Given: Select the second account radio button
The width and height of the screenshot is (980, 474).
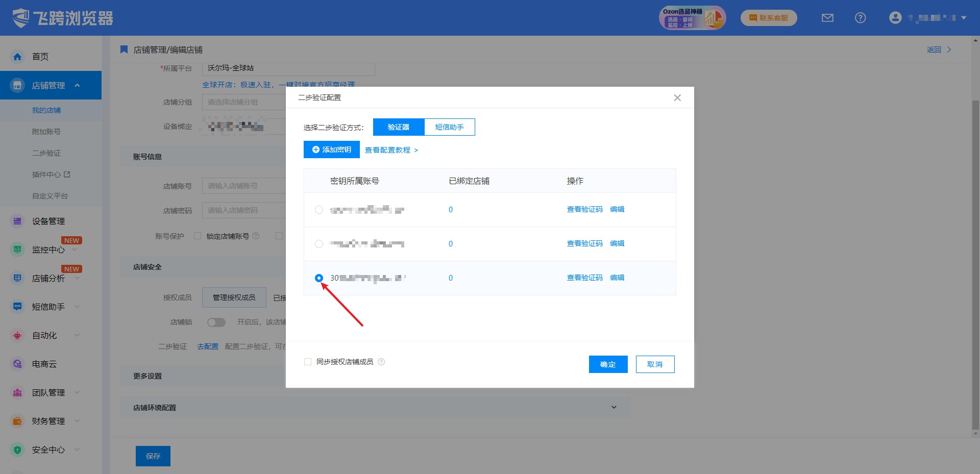Looking at the screenshot, I should (x=319, y=244).
